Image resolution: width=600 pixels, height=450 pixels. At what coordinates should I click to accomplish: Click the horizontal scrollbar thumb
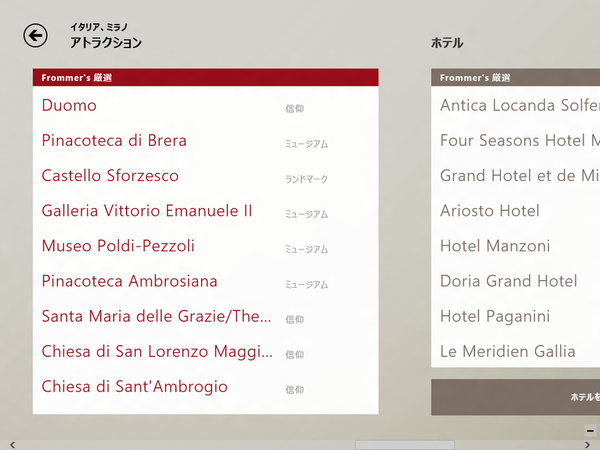[x=390, y=444]
